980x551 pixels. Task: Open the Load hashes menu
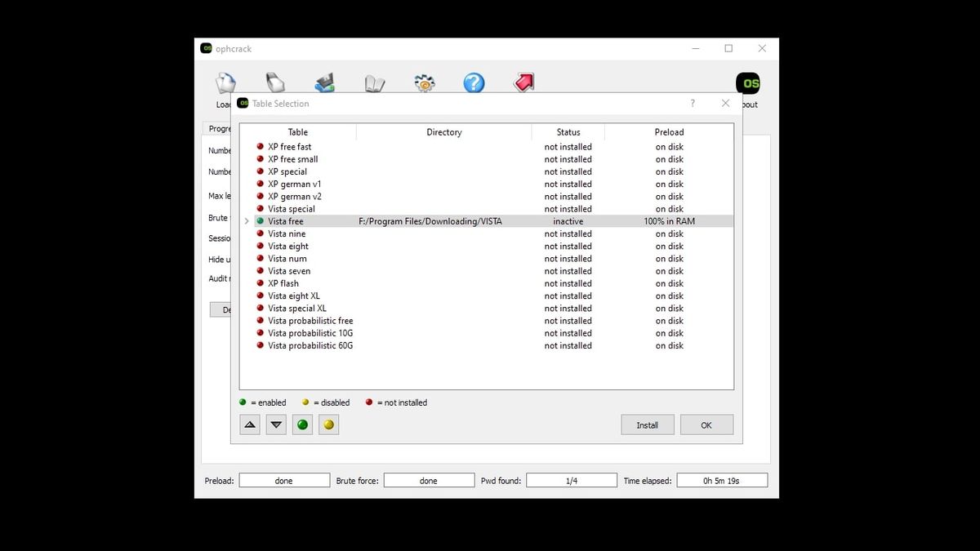225,82
